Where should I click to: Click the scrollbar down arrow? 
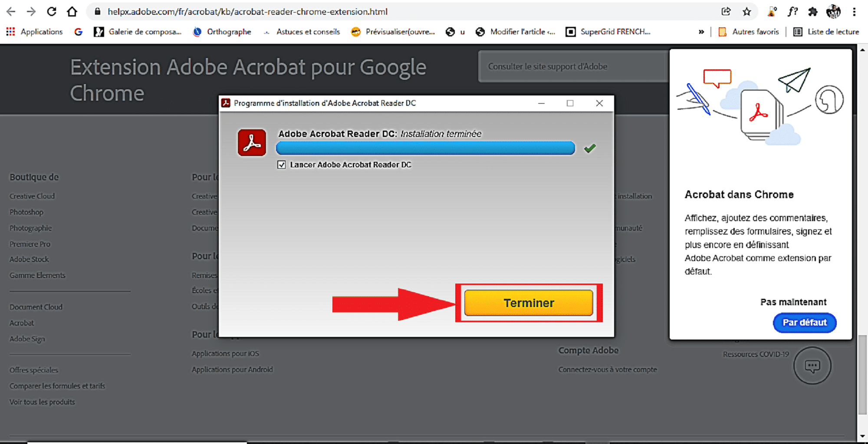(863, 436)
